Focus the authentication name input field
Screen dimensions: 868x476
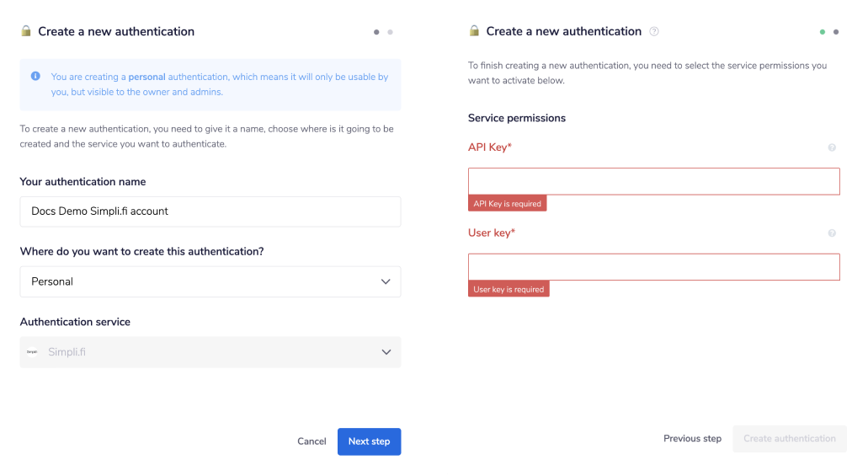(x=210, y=211)
